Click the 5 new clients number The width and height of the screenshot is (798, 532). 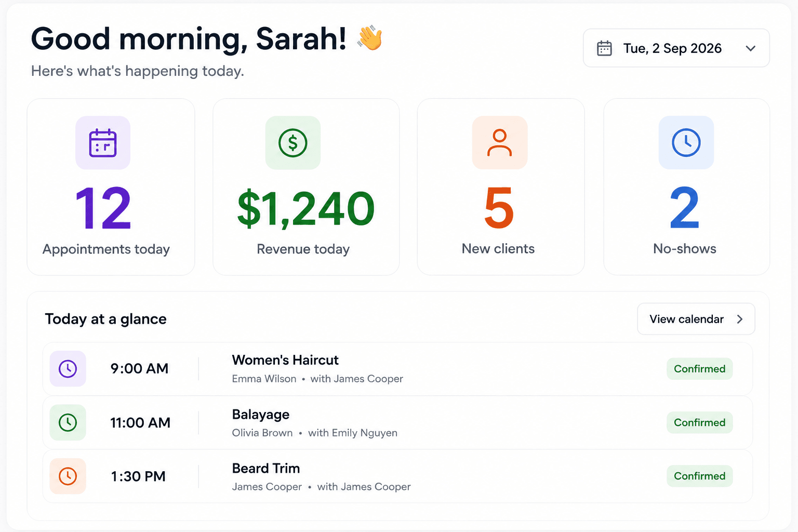[499, 208]
